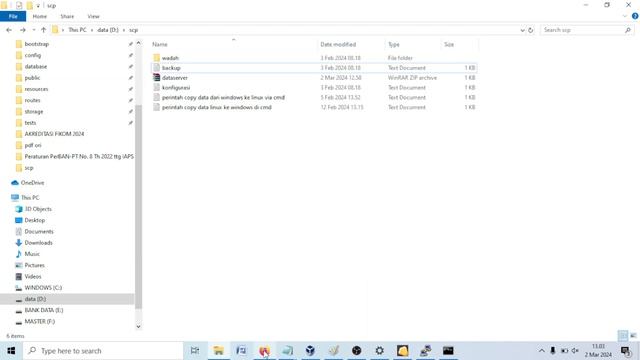Open the notification center icon
Image resolution: width=640 pixels, height=360 pixels.
tap(626, 351)
